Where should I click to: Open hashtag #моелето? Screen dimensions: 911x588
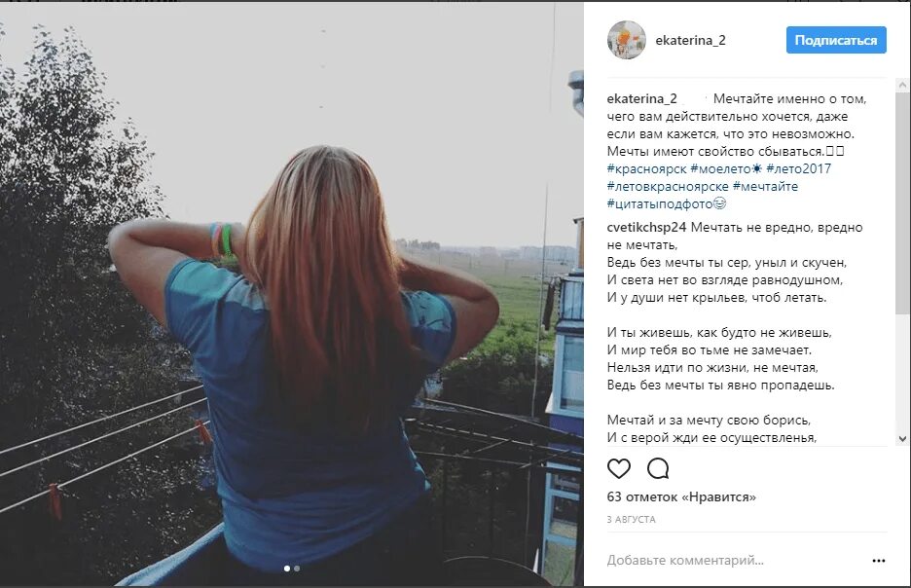tap(720, 169)
